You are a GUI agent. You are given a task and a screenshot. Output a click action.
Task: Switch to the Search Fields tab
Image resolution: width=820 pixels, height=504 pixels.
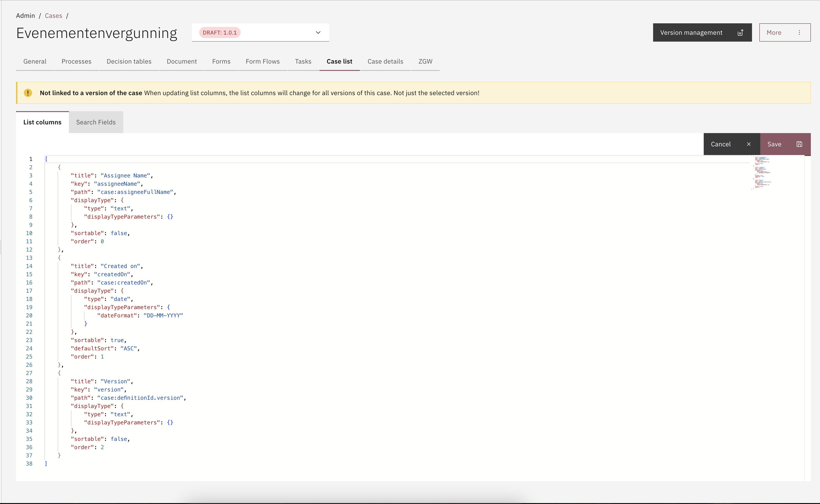(96, 122)
